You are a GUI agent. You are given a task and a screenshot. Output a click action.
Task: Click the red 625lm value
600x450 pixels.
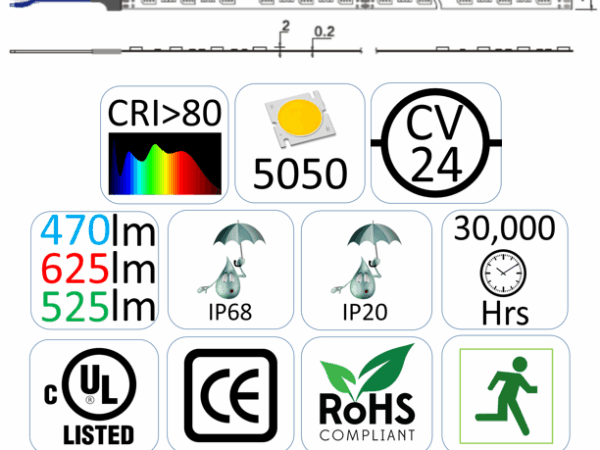coord(95,270)
